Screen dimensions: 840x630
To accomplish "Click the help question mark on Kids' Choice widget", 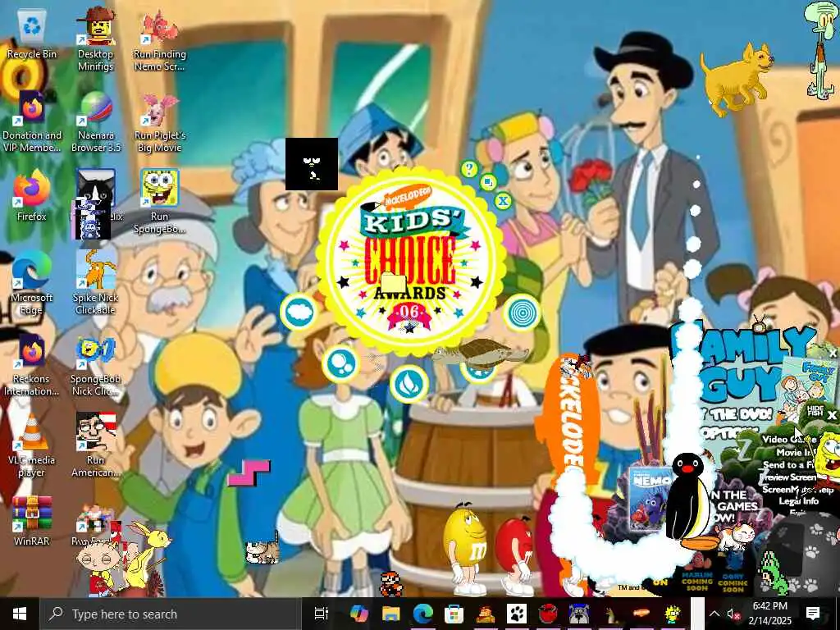I will click(x=469, y=169).
